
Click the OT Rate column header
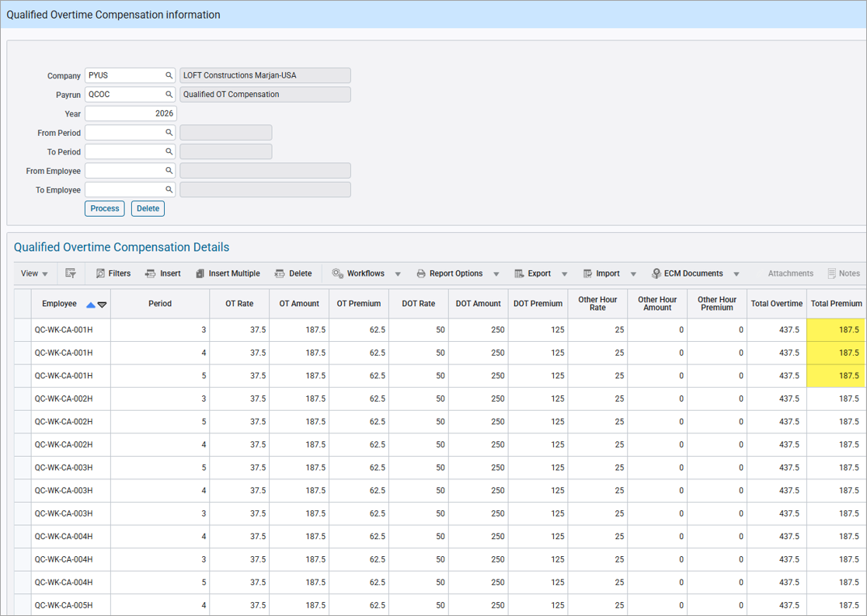coord(239,304)
